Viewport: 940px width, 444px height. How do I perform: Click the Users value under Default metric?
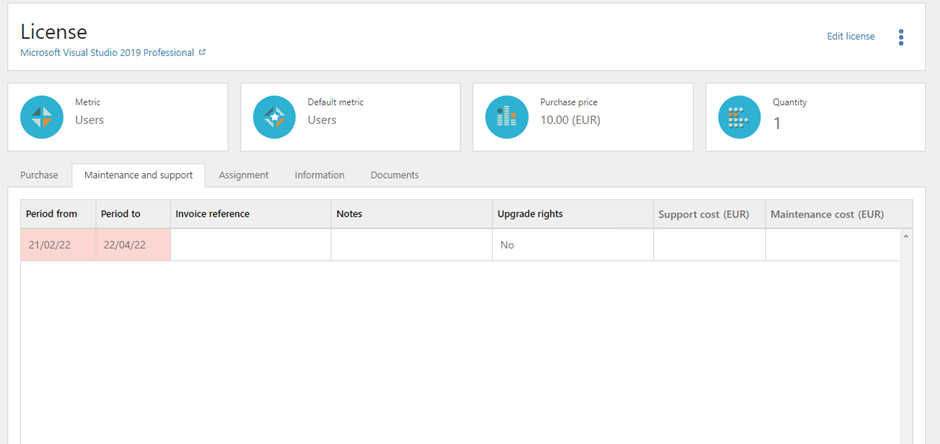(322, 120)
